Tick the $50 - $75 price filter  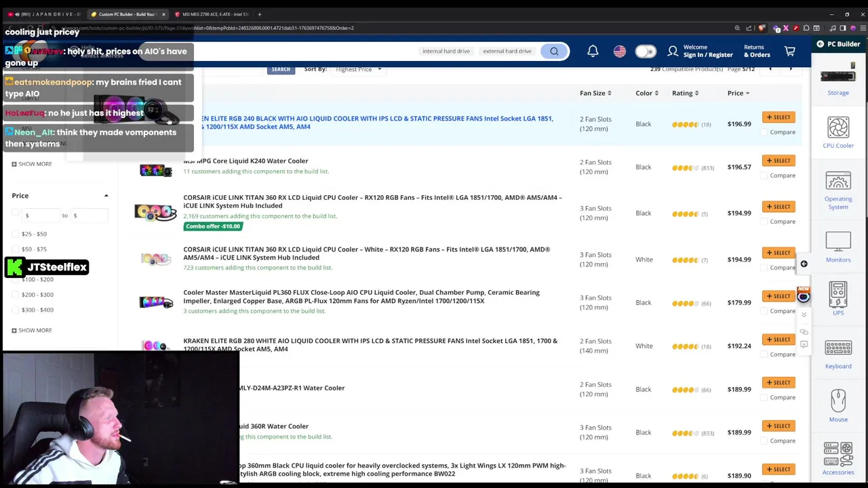[16, 249]
